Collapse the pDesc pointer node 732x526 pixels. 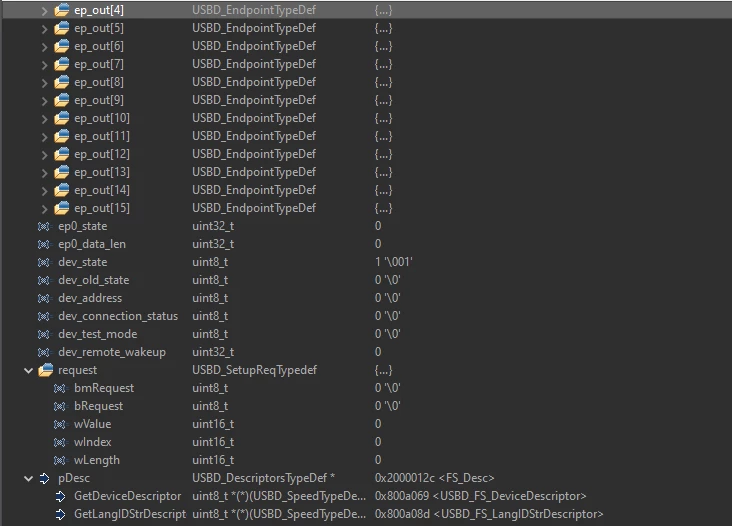pyautogui.click(x=28, y=478)
